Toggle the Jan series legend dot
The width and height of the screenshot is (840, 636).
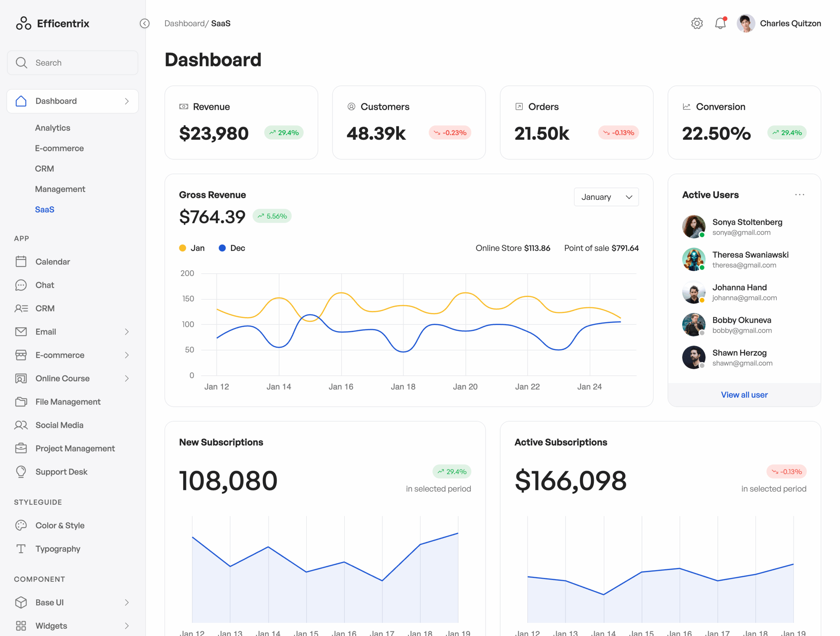coord(183,248)
